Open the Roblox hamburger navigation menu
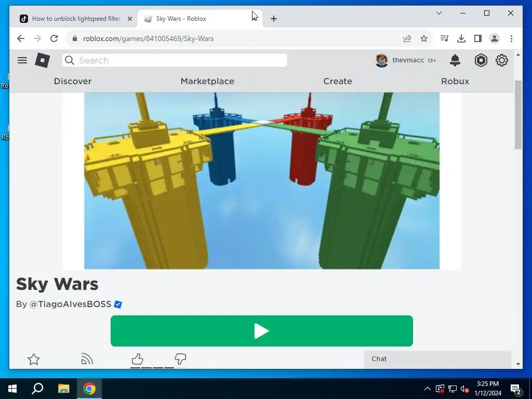Image resolution: width=532 pixels, height=399 pixels. pos(22,60)
